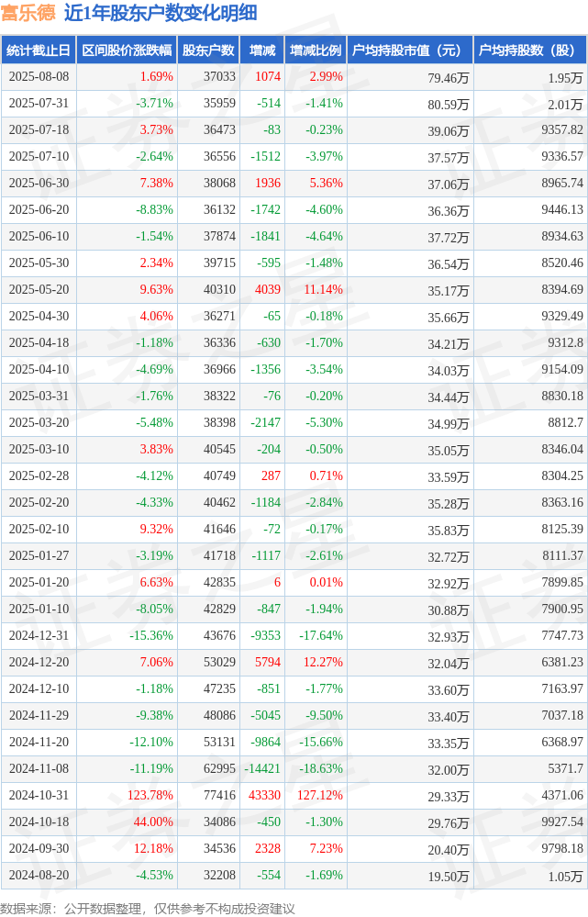Select the 127.12% change ratio cell
Screen dimensions: 588x917
[x=320, y=795]
